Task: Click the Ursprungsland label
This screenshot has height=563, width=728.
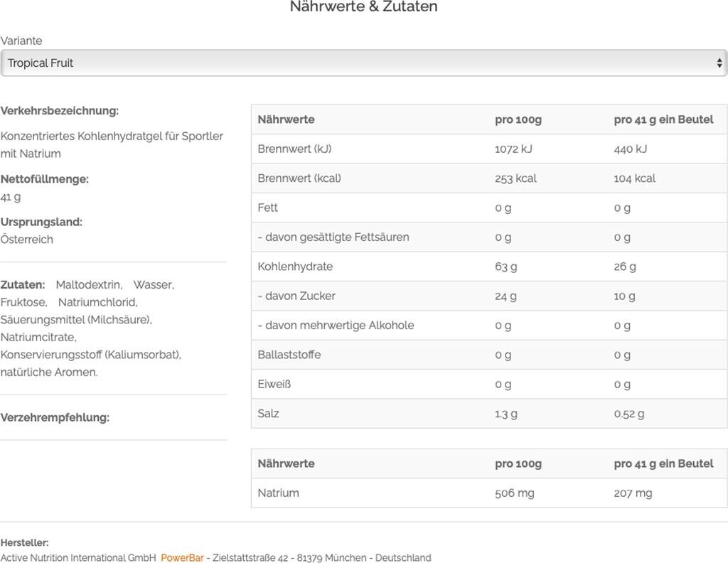Action: point(41,222)
